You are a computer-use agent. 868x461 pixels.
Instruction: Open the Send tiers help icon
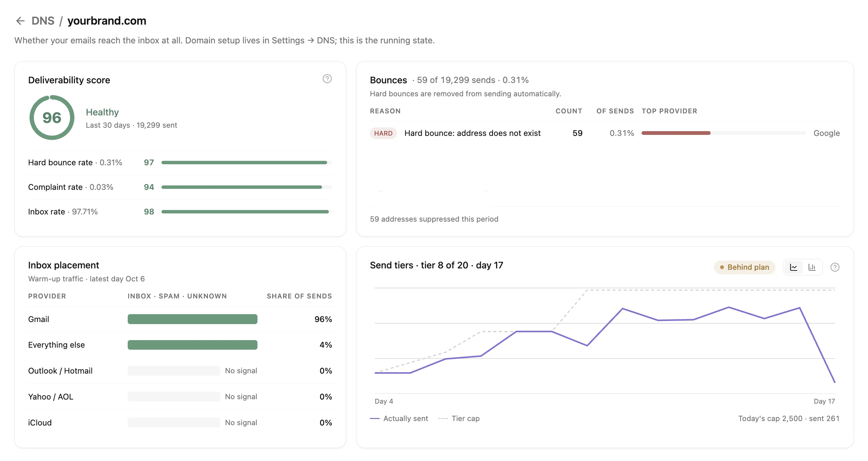tap(835, 267)
